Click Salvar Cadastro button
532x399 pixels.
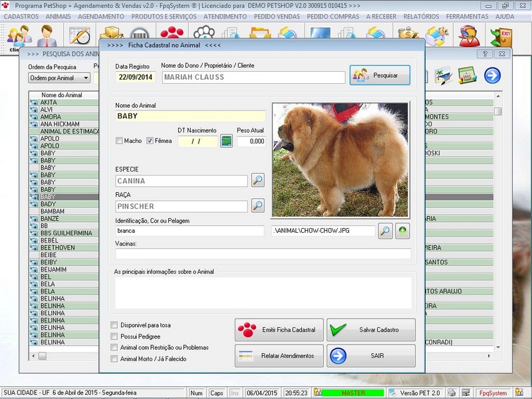[x=371, y=330]
